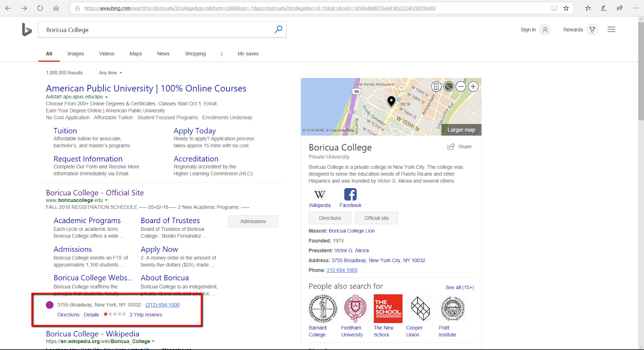Image resolution: width=644 pixels, height=350 pixels.
Task: Open the browser home page icon
Action: coord(56,8)
